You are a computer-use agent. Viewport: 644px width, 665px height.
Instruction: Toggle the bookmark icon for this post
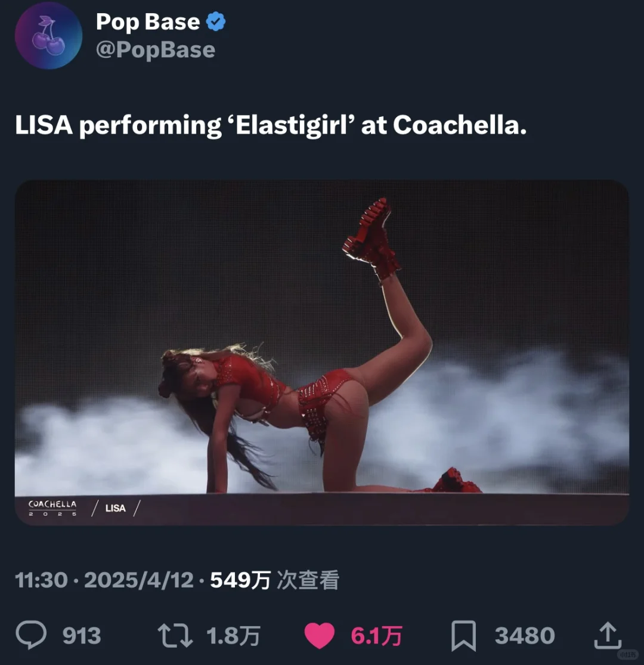coord(463,636)
